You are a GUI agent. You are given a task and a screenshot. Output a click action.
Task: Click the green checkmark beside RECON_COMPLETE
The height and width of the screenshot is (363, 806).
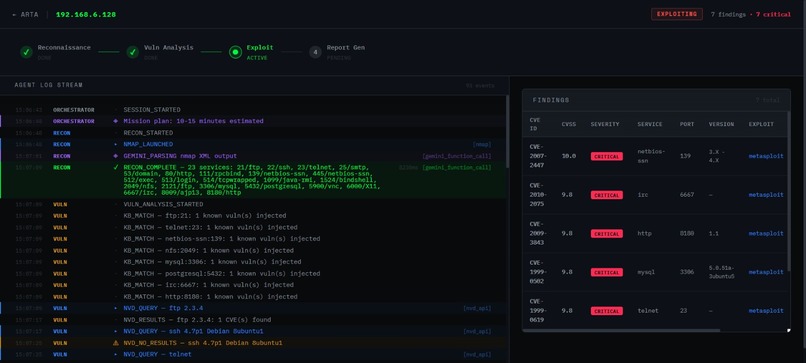(x=116, y=168)
